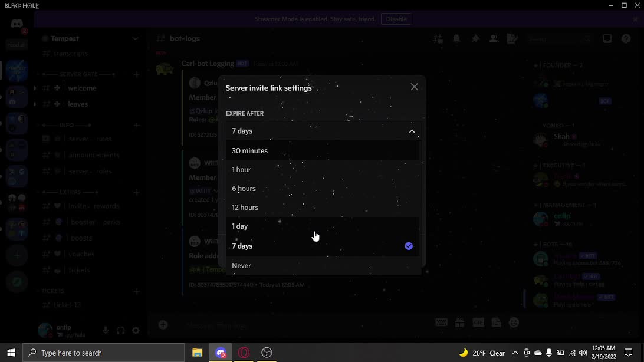
Task: Open the Threads icon in header
Action: point(438,39)
